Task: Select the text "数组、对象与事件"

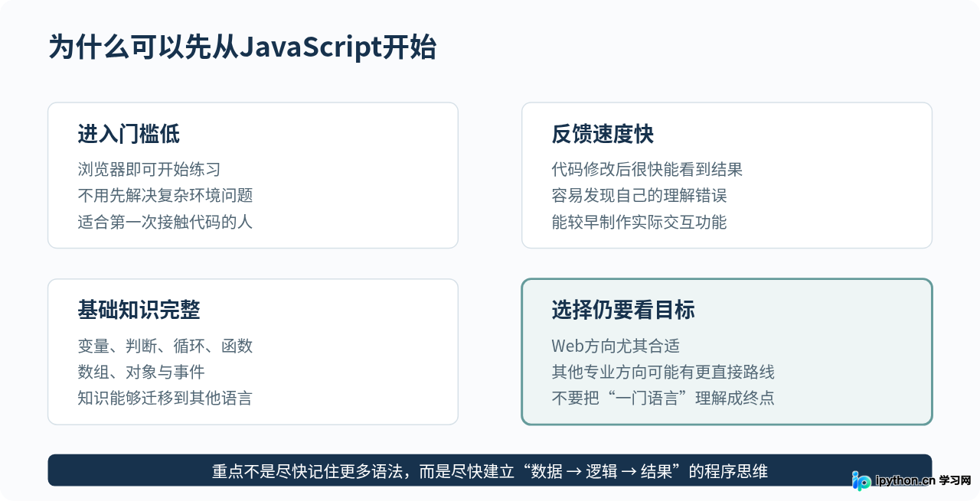Action: (141, 372)
